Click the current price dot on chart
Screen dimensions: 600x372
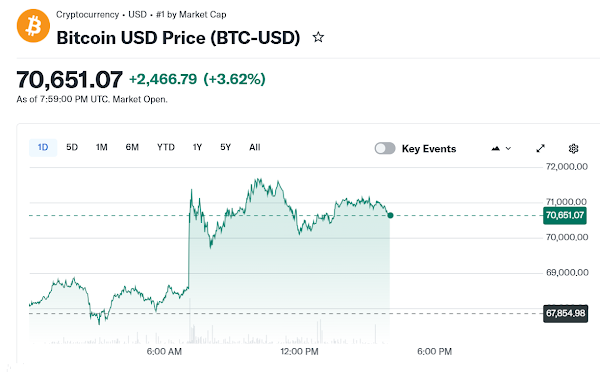390,215
